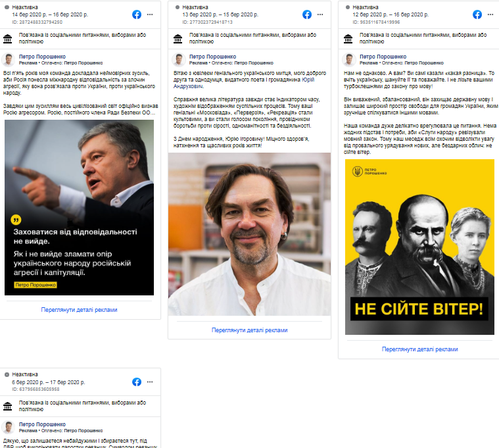
Task: Click Facebook icon on 12 бер 2020 ad
Action: [x=477, y=14]
